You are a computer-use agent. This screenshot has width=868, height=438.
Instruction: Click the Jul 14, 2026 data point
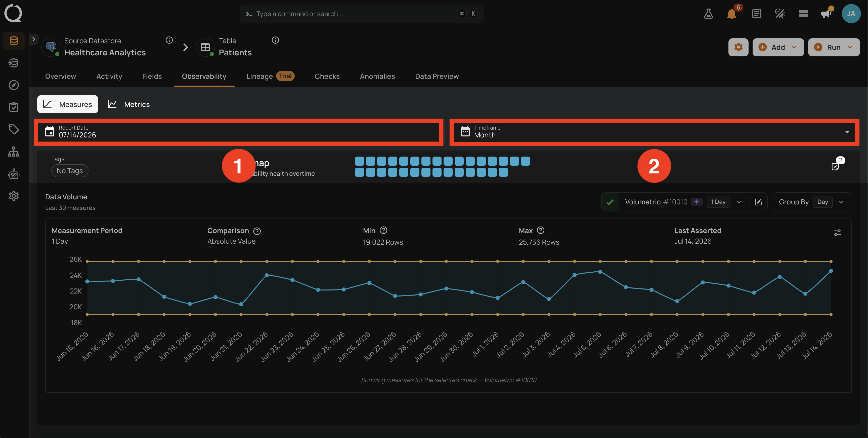831,271
